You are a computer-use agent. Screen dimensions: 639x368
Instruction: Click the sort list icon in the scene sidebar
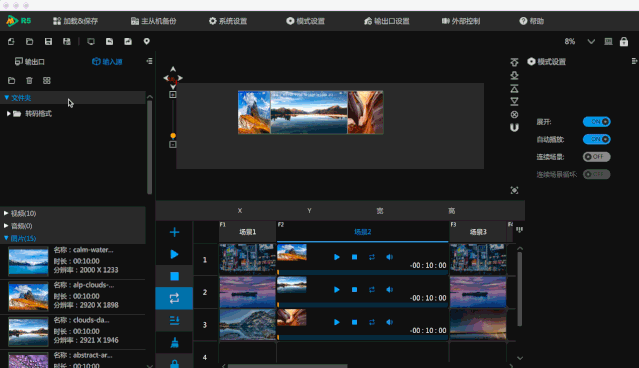click(x=174, y=320)
